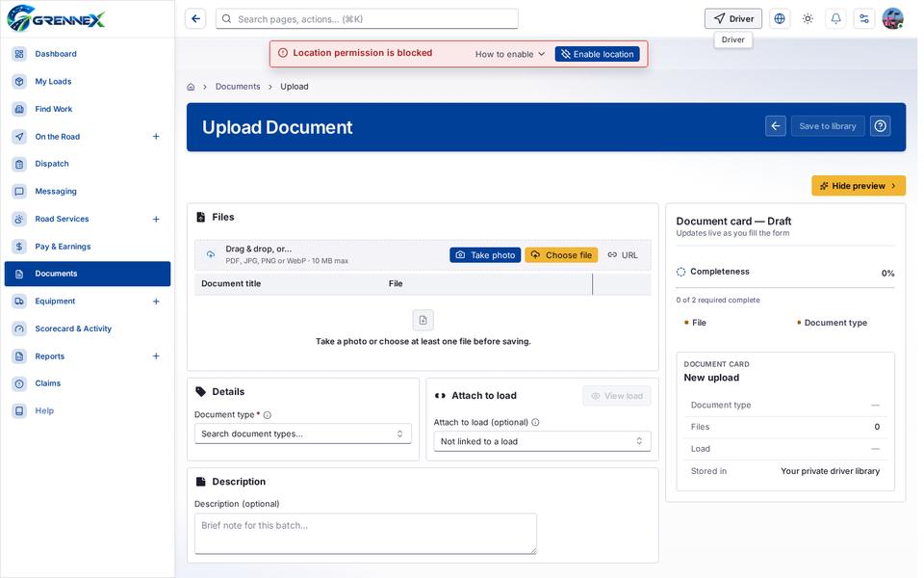Click the Take photo button
Screen dimensions: 924x578
point(485,255)
